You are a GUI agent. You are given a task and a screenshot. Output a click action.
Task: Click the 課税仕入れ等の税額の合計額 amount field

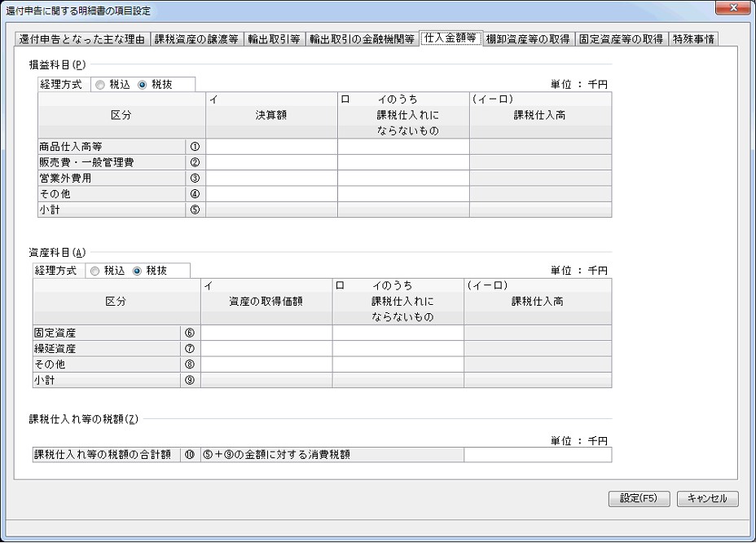coord(537,455)
